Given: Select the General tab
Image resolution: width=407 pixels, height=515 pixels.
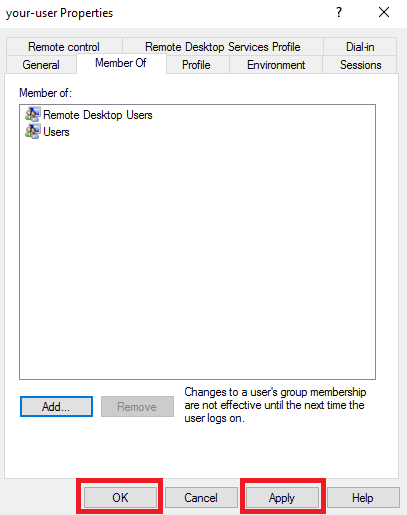Looking at the screenshot, I should pos(41,65).
